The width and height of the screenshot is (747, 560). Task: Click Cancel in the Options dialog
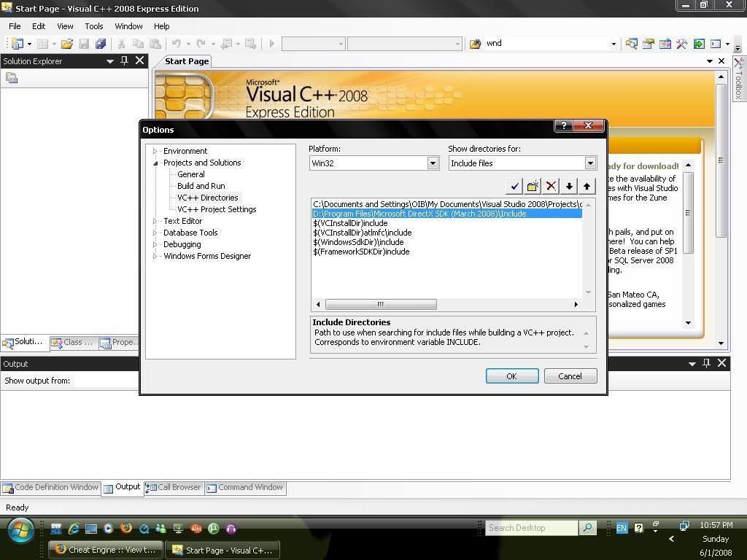[570, 376]
